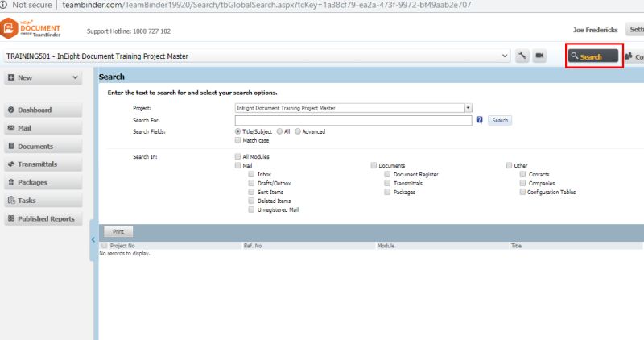
Task: Check the Packages search-in checkbox
Action: (387, 192)
